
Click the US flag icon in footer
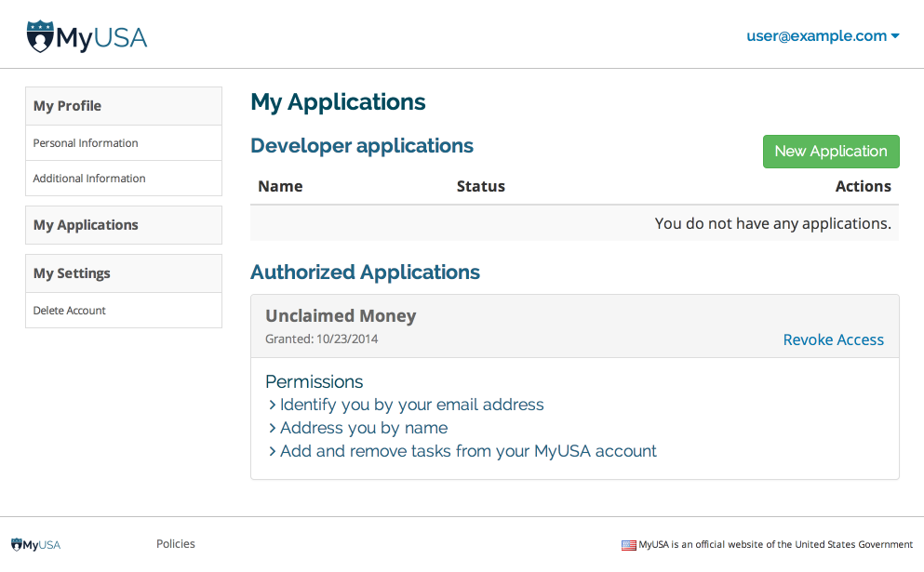(x=629, y=545)
